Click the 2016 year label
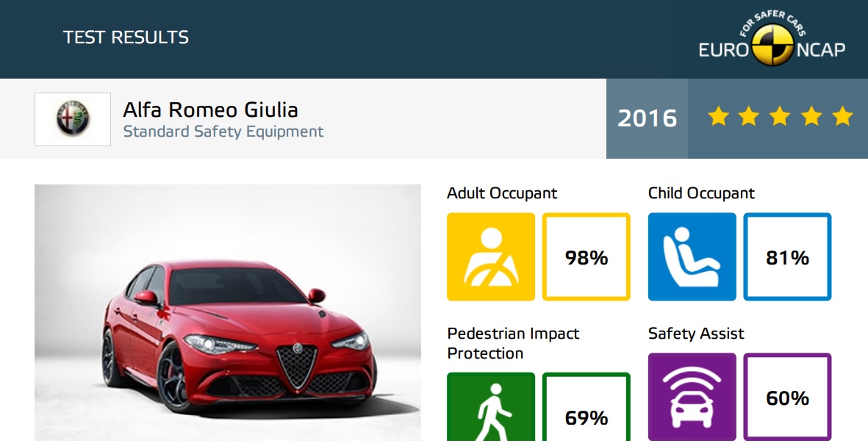The height and width of the screenshot is (446, 868). pos(647,118)
